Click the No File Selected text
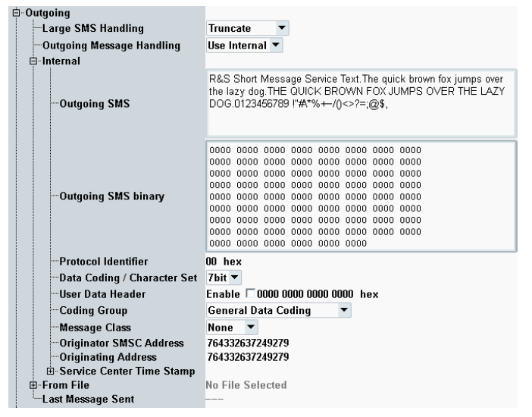 [x=246, y=385]
